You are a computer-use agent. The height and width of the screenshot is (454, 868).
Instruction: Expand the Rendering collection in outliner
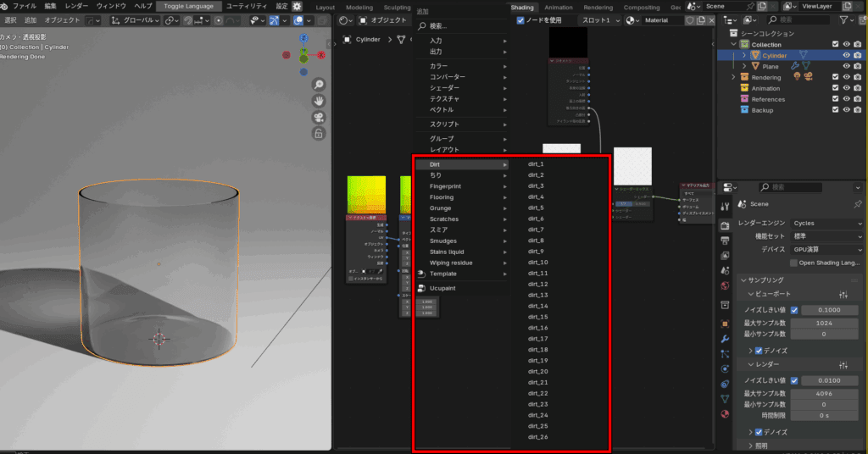[x=732, y=77]
